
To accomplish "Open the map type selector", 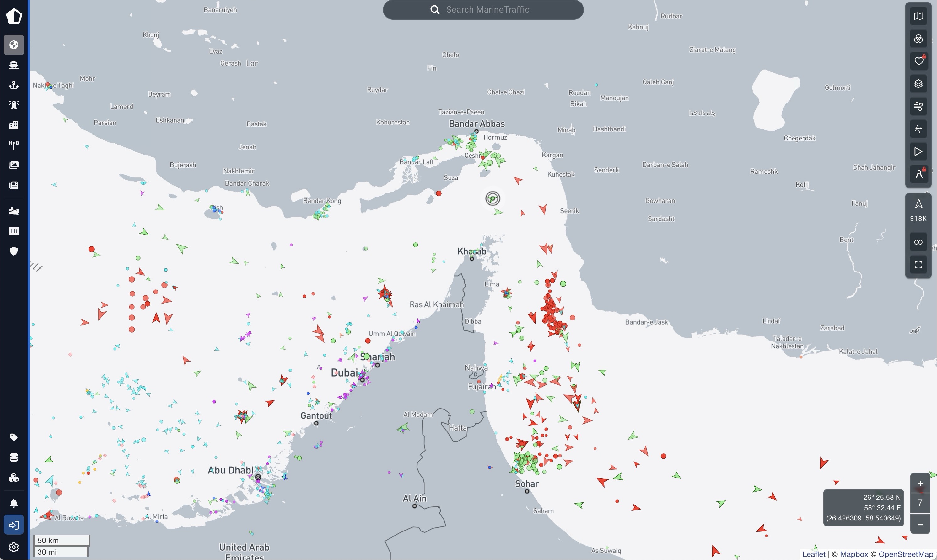I will pos(918,16).
